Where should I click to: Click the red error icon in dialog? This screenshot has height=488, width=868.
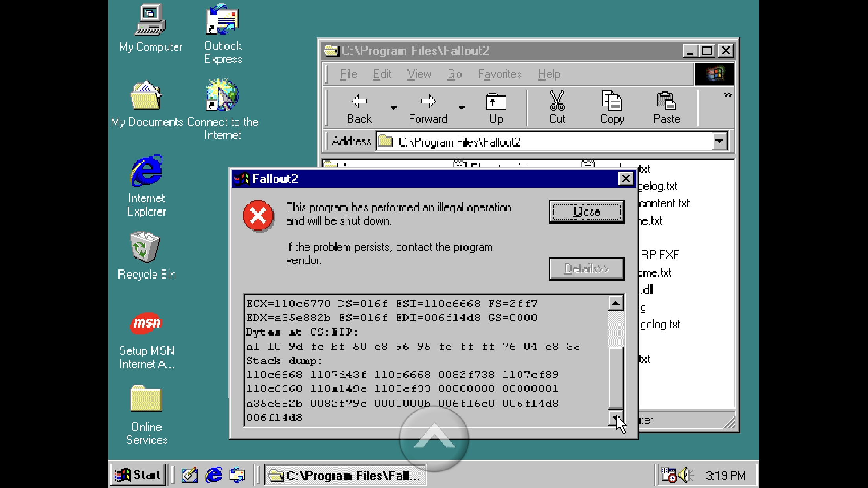[x=258, y=216]
